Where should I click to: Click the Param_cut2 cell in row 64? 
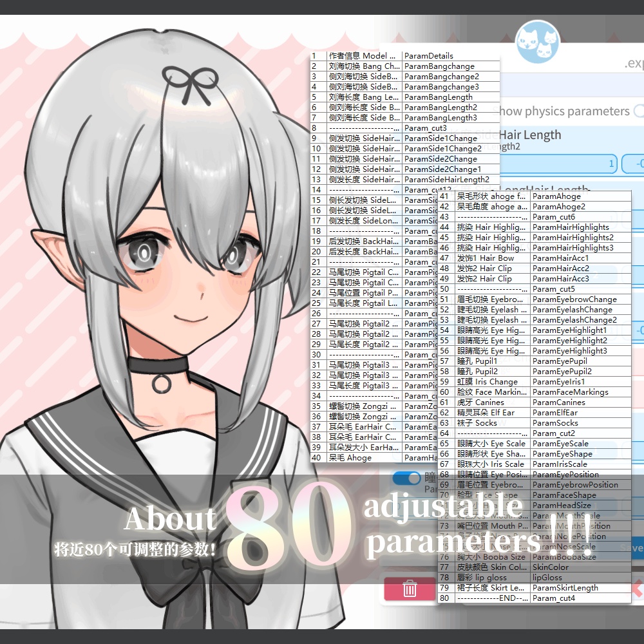point(581,433)
